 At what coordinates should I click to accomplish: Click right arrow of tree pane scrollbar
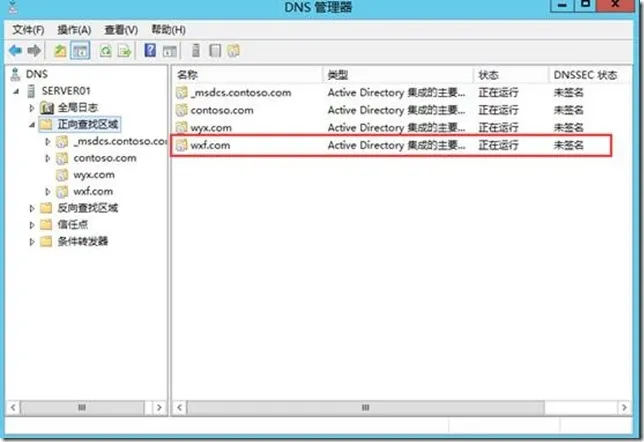159,407
